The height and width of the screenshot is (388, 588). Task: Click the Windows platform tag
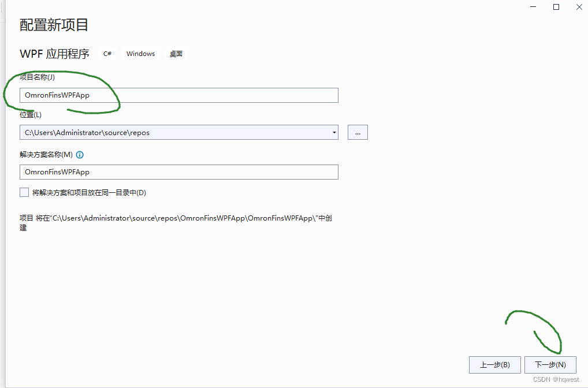coord(140,54)
